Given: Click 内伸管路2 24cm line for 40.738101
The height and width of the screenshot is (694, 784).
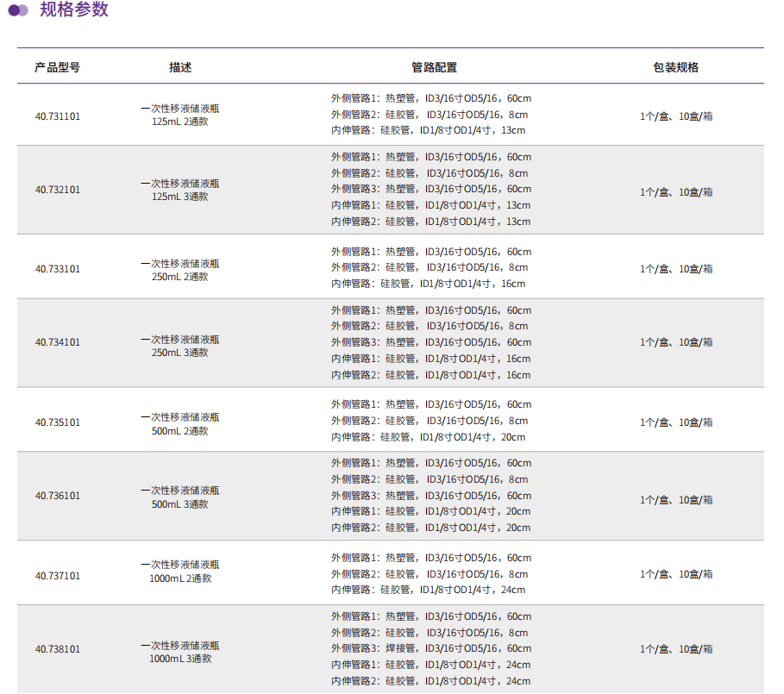Looking at the screenshot, I should (430, 682).
